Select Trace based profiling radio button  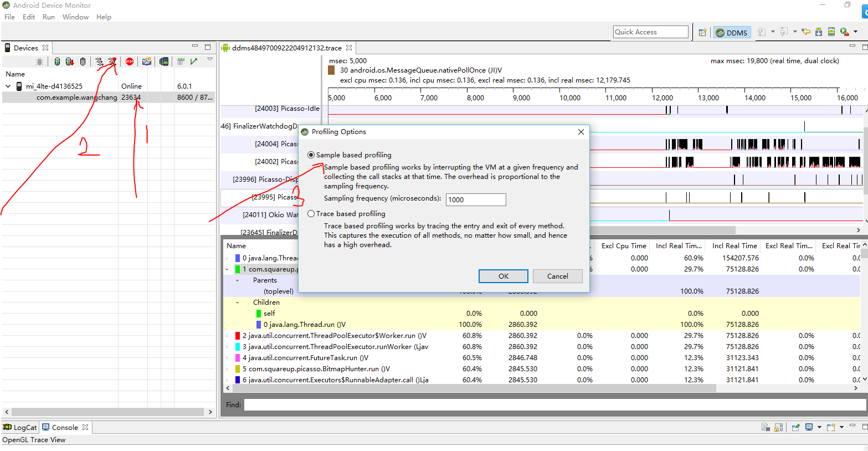pos(311,214)
